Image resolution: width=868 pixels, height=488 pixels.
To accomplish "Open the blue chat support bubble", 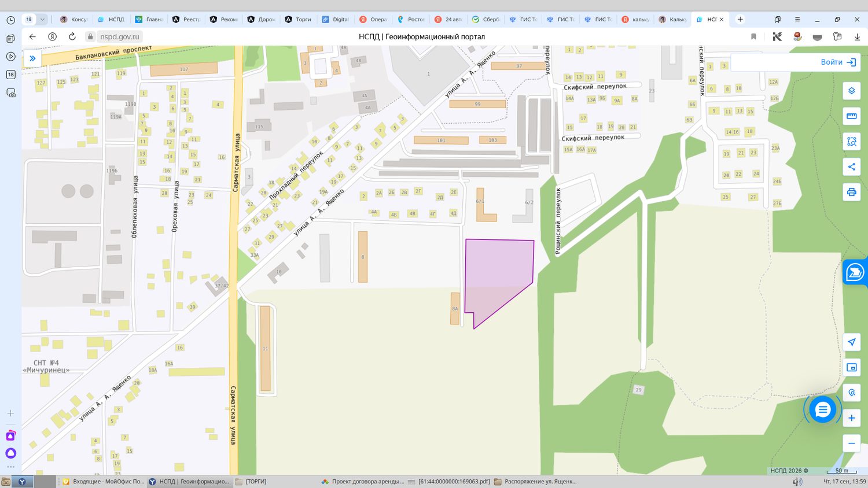I will coord(822,410).
